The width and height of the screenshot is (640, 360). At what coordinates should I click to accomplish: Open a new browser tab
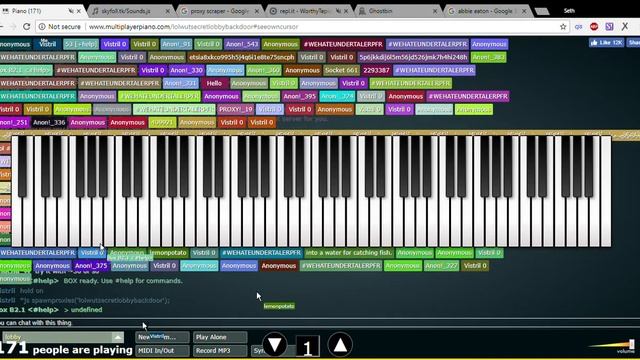(x=542, y=11)
